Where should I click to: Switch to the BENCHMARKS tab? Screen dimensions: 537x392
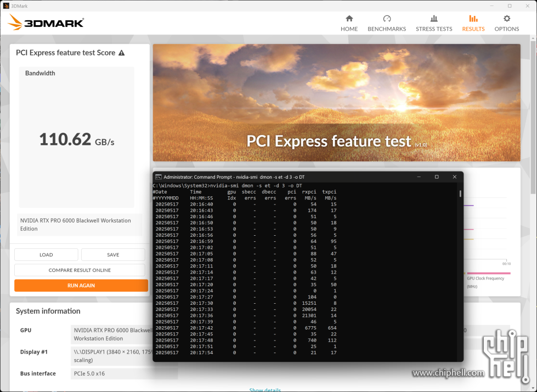coord(387,23)
